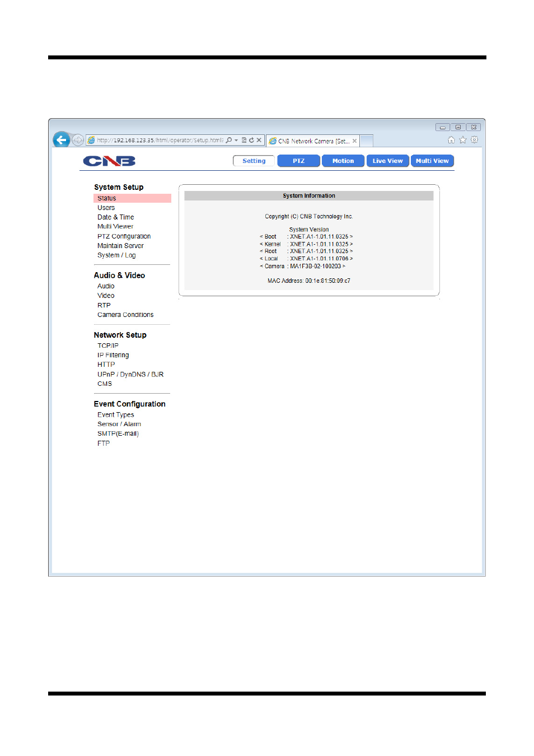Open the PTZ page button

pyautogui.click(x=299, y=161)
